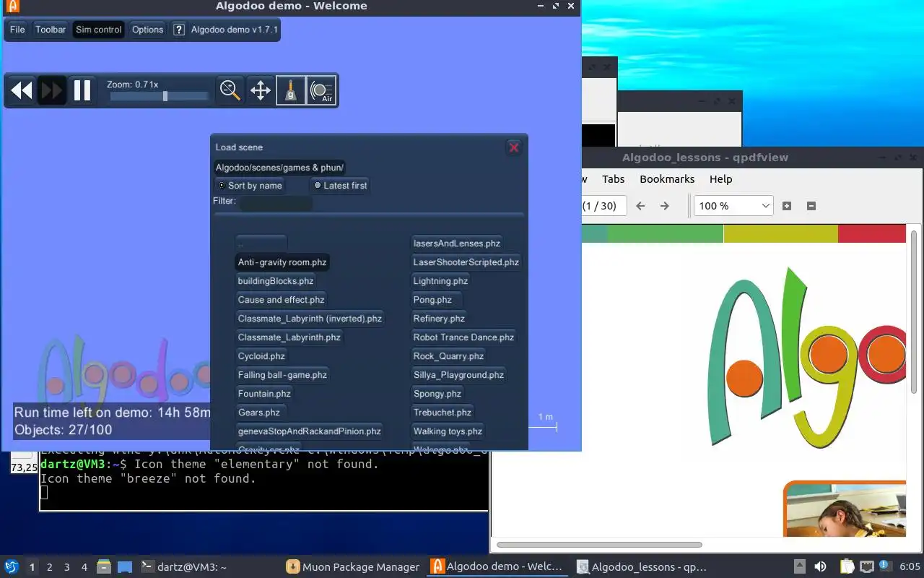Select the Zoom tool magnifier icon
The width and height of the screenshot is (924, 578).
coord(230,90)
